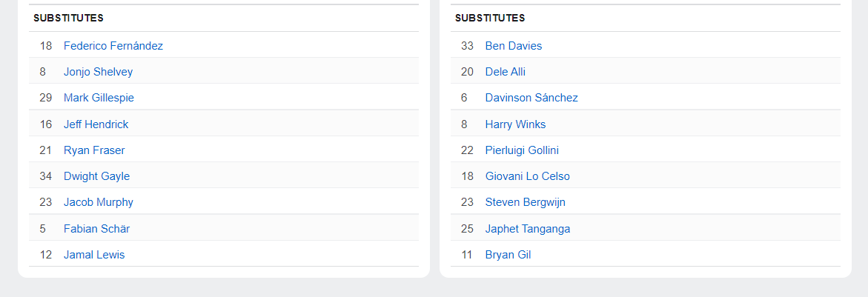Open Jeff Hendrick's profile
The width and height of the screenshot is (868, 297).
coord(96,124)
